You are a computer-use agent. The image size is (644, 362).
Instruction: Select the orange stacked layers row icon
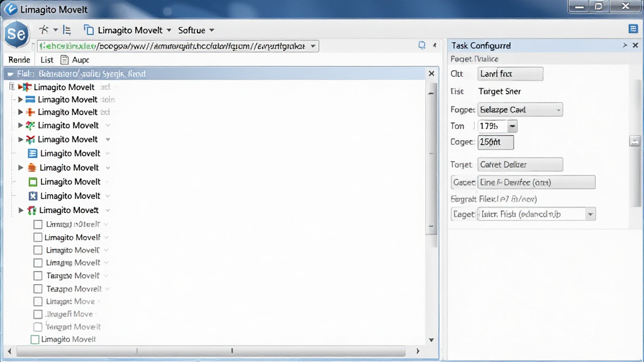click(31, 167)
